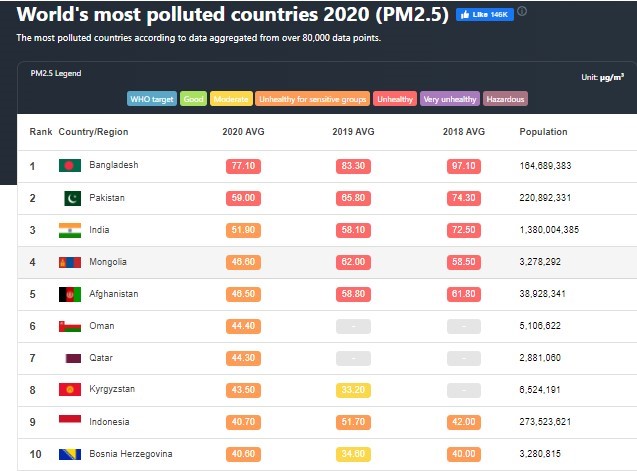637x471 pixels.
Task: Open the Indonesia country link
Action: click(110, 422)
